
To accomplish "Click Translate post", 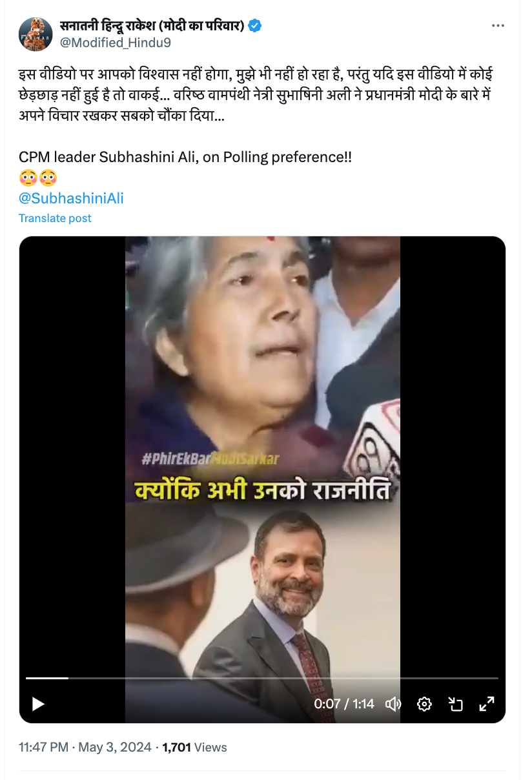I will pos(55,218).
